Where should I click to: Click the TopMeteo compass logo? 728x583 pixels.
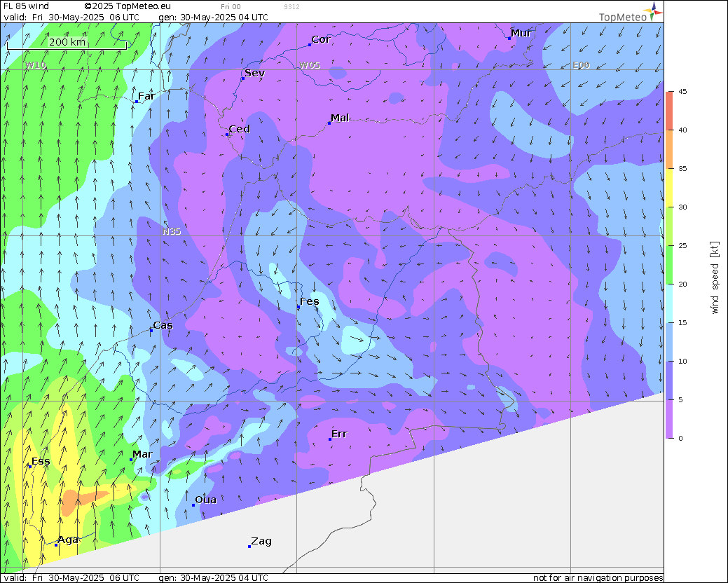coord(654,11)
